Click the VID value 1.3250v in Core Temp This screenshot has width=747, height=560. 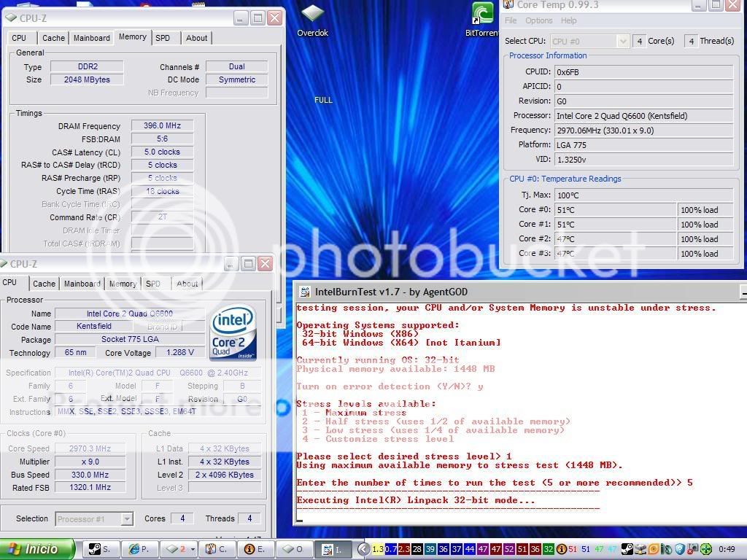pos(643,160)
